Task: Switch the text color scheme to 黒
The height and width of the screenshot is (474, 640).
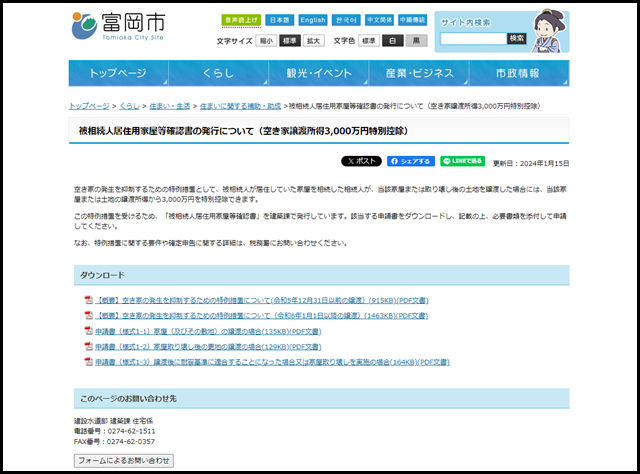Action: click(x=417, y=41)
